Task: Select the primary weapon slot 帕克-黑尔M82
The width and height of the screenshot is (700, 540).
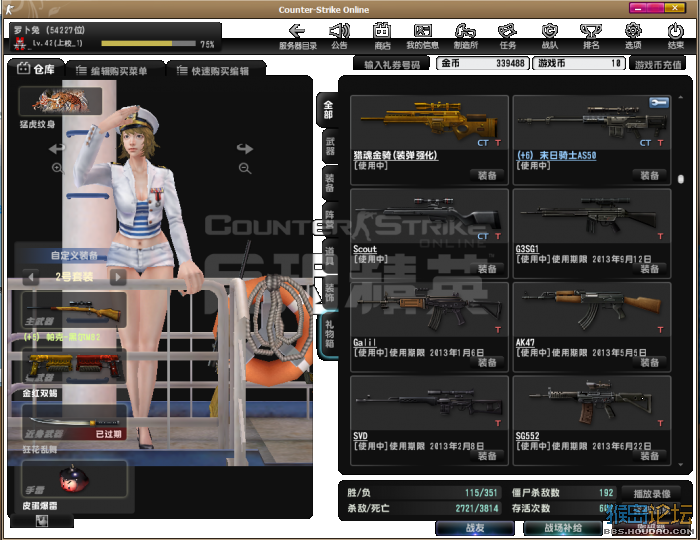Action: click(x=74, y=310)
